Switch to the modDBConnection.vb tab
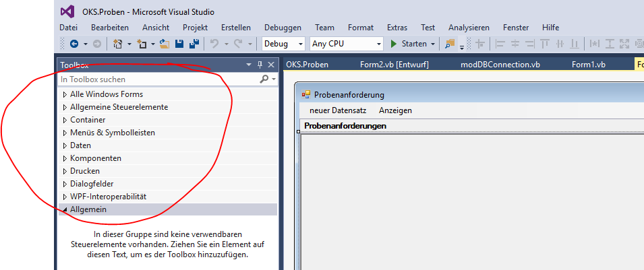 tap(500, 65)
